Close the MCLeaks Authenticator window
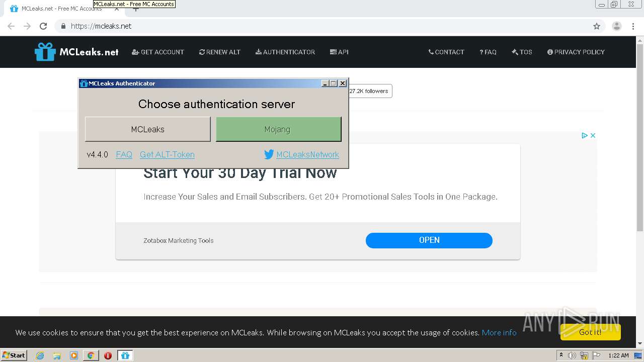The height and width of the screenshot is (362, 644). (x=343, y=83)
